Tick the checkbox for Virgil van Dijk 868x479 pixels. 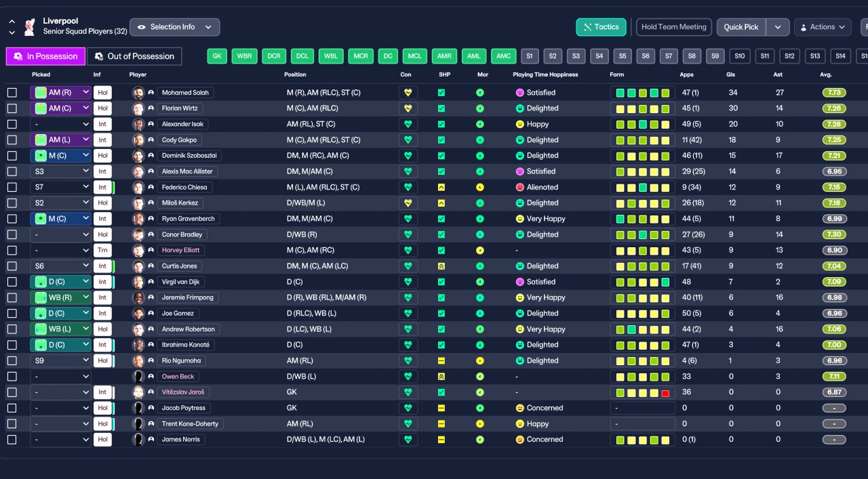coord(12,282)
